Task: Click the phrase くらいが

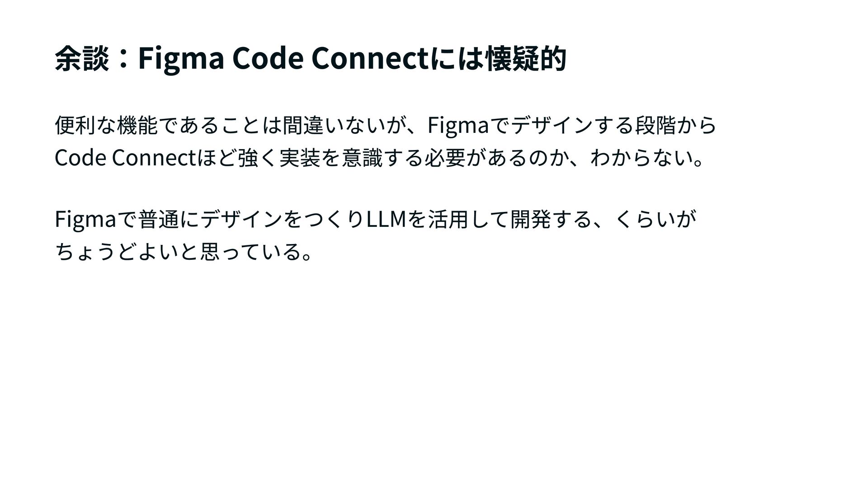Action: (654, 220)
